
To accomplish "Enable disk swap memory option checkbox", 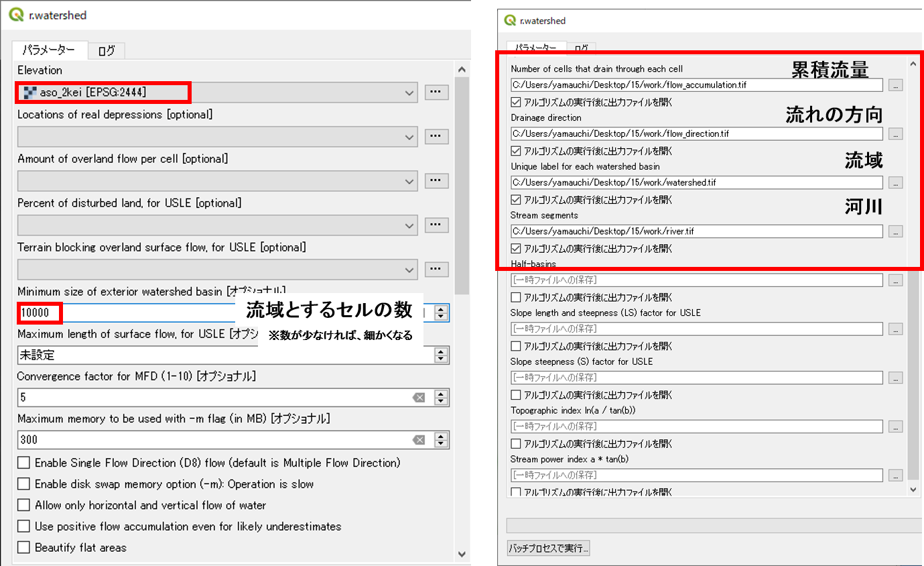I will 23,484.
